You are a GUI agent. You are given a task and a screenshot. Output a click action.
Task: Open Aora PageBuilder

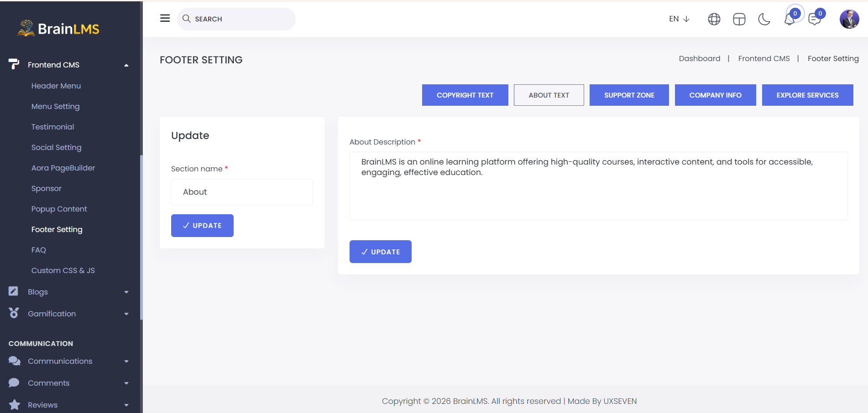[63, 168]
